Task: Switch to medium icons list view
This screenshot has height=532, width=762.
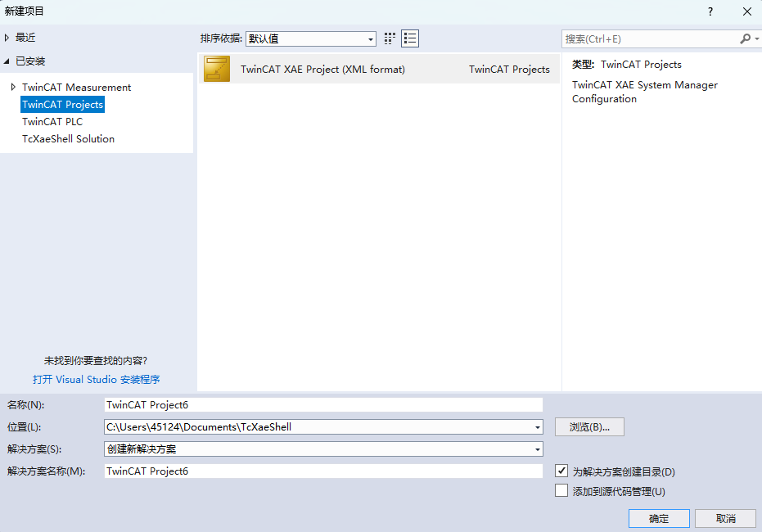Action: pyautogui.click(x=410, y=38)
